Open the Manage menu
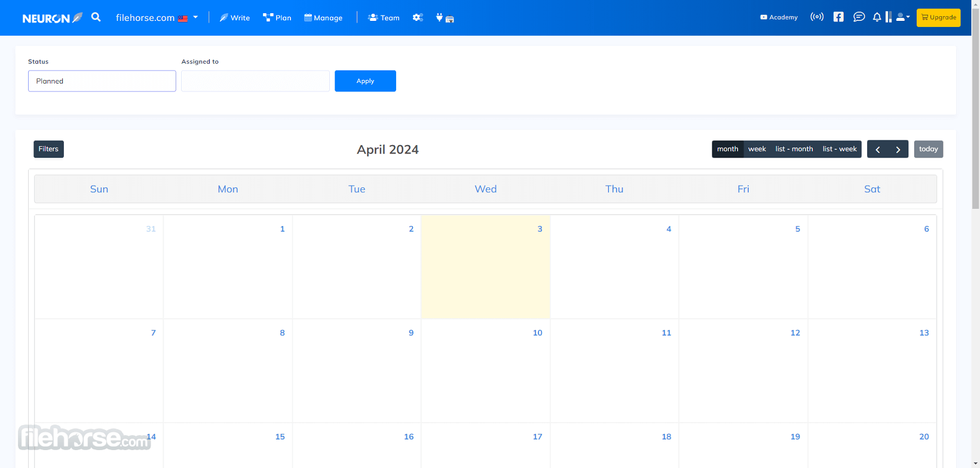This screenshot has height=468, width=980. click(323, 18)
